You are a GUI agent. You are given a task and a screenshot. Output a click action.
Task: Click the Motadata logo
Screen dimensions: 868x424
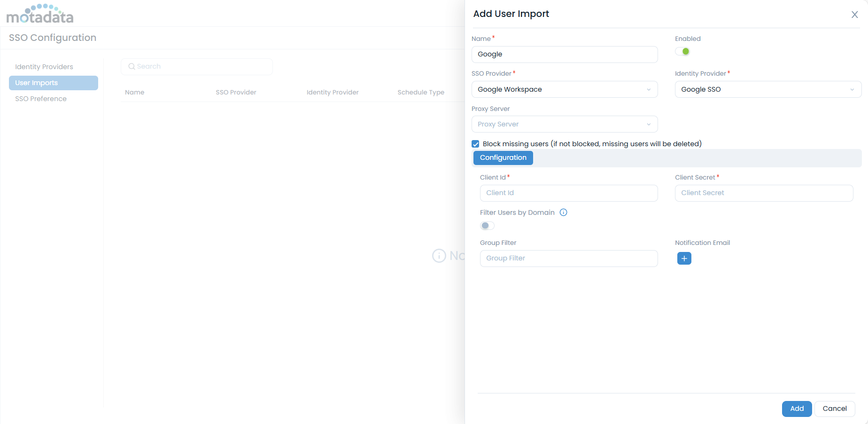tap(40, 14)
